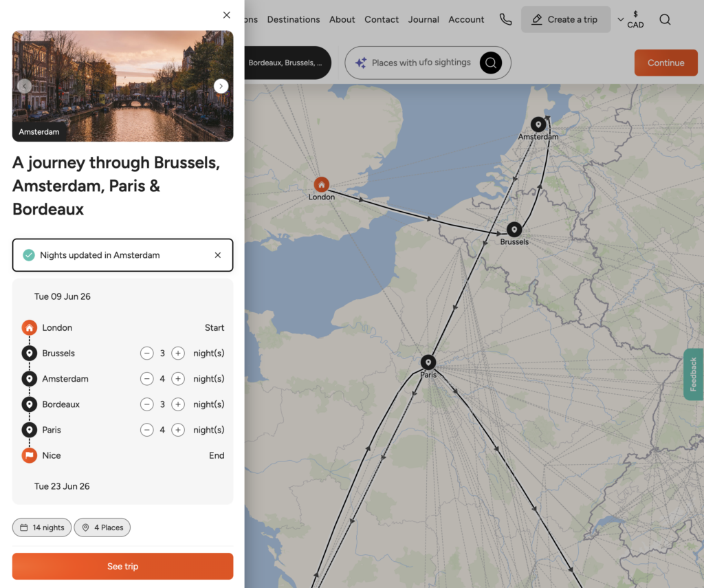Click the AI sparkle icon in search bar
This screenshot has height=588, width=704.
(360, 63)
